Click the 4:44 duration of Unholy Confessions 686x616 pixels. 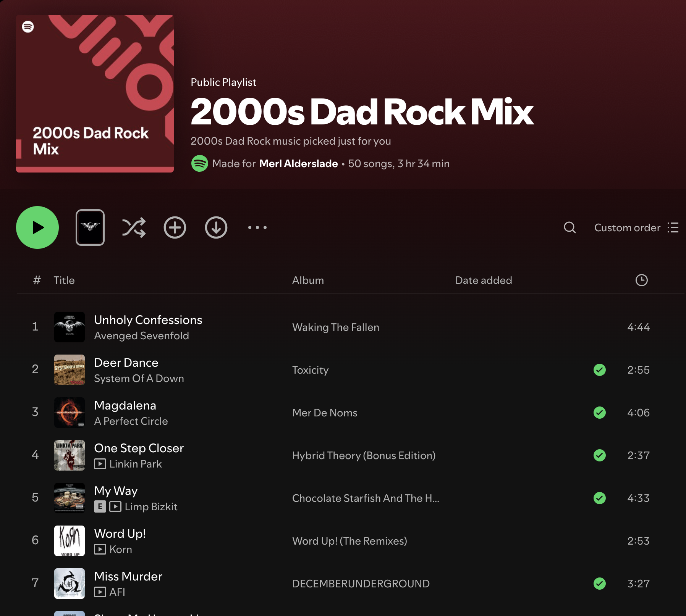(638, 327)
